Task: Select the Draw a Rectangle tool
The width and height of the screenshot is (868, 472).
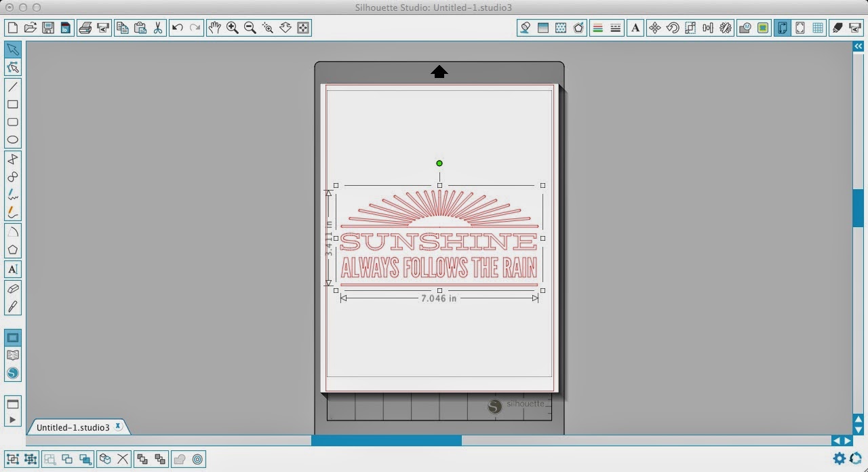Action: pos(12,104)
